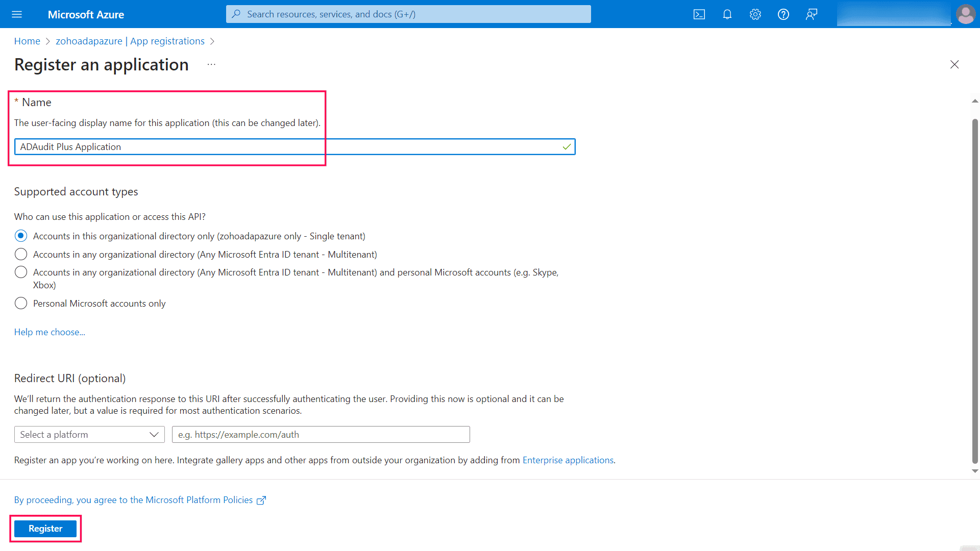This screenshot has height=551, width=980.
Task: Open Enterprise applications link
Action: tap(568, 460)
